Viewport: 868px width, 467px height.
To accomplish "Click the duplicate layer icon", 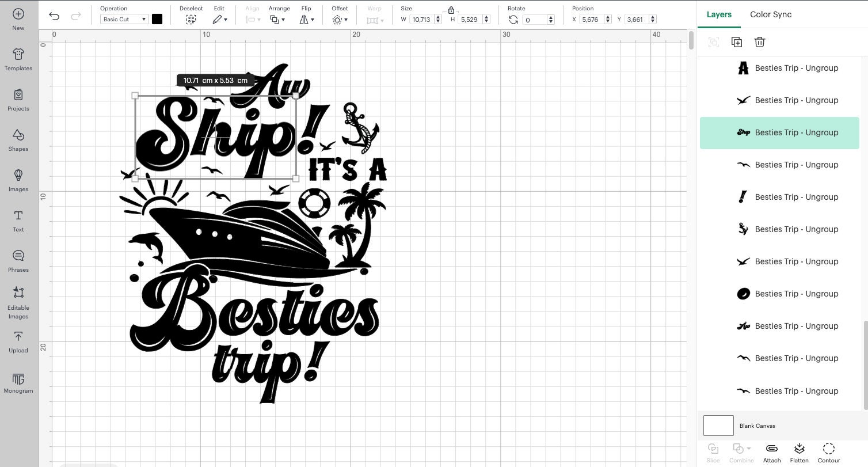I will pos(737,41).
